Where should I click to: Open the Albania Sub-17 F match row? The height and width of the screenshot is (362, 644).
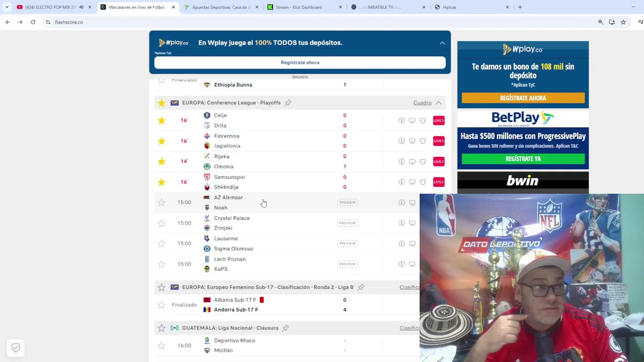tap(287, 305)
